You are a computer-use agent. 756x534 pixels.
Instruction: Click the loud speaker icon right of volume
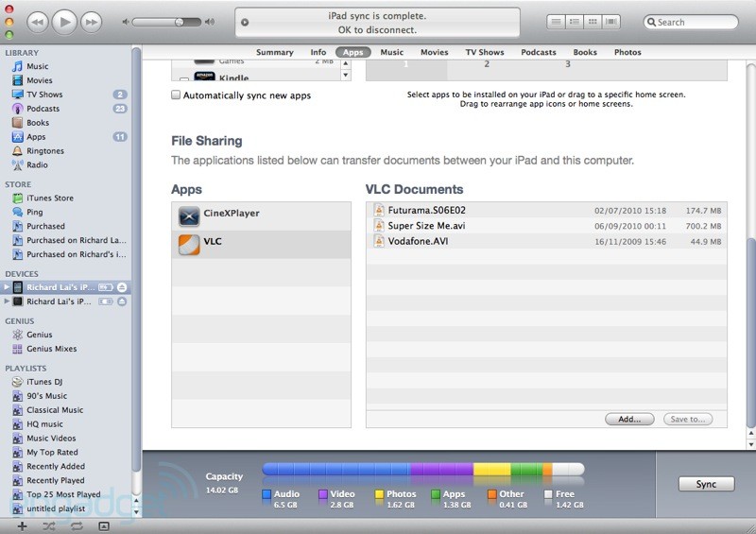coord(210,22)
